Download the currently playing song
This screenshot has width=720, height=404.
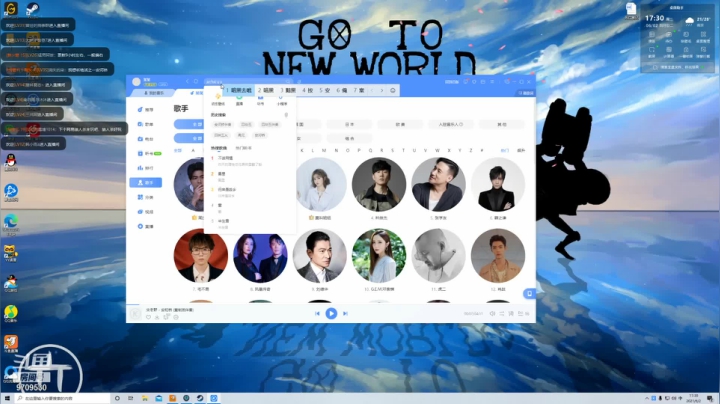[x=157, y=317]
